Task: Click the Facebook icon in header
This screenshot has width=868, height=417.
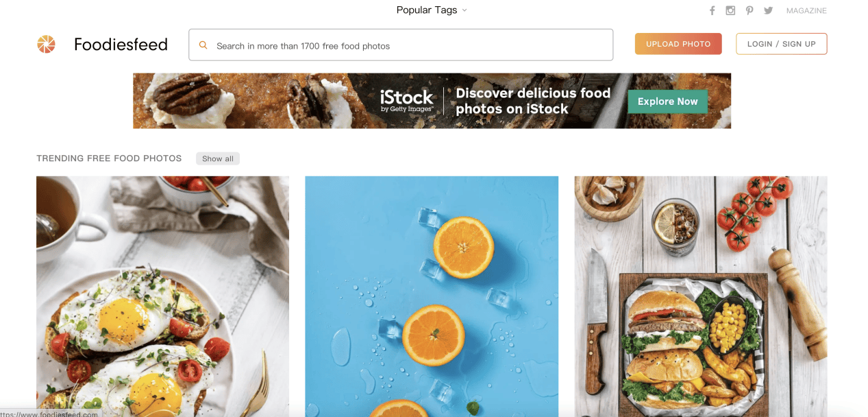Action: (x=712, y=10)
